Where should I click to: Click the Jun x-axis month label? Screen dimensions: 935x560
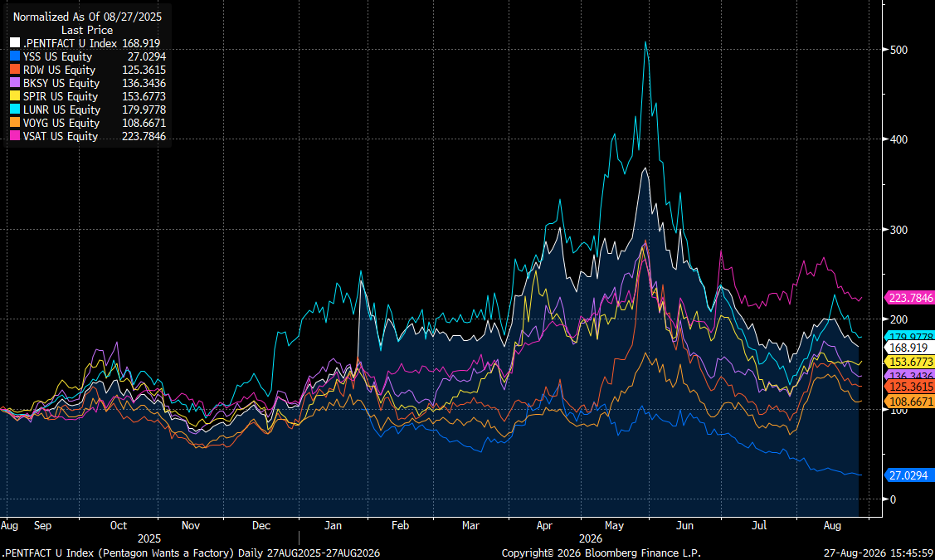pyautogui.click(x=684, y=525)
